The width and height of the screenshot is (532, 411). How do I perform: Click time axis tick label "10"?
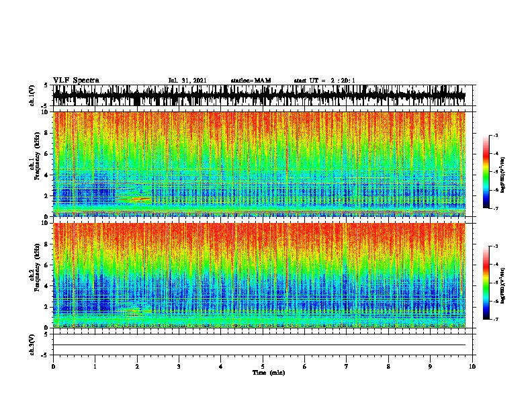click(x=472, y=367)
